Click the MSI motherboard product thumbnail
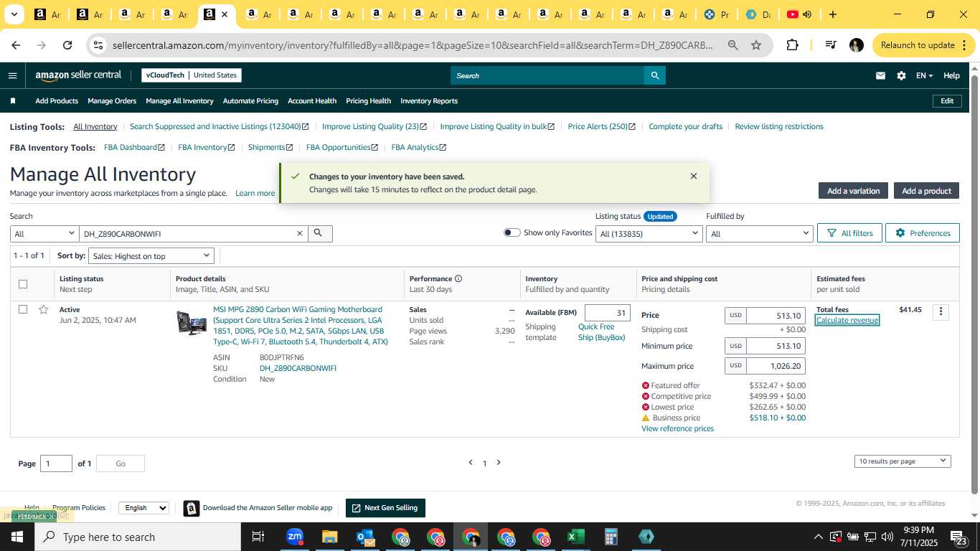Screen dimensions: 980x551 click(x=191, y=323)
